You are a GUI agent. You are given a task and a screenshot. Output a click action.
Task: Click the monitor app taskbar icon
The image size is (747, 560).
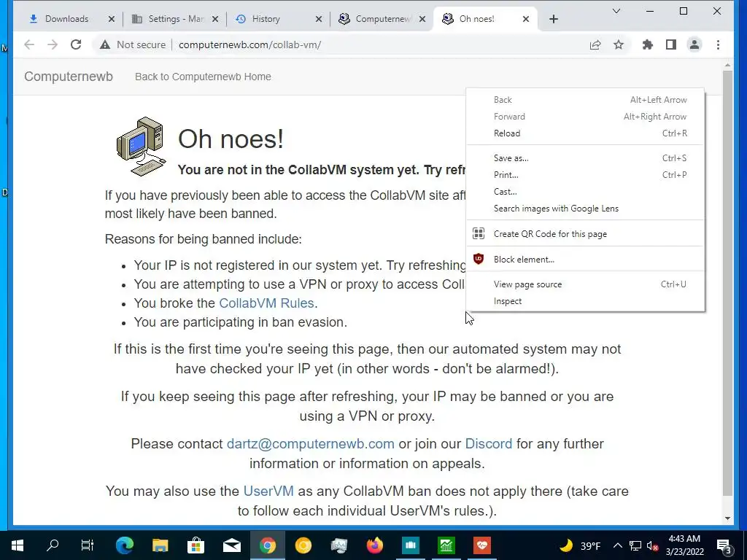338,545
